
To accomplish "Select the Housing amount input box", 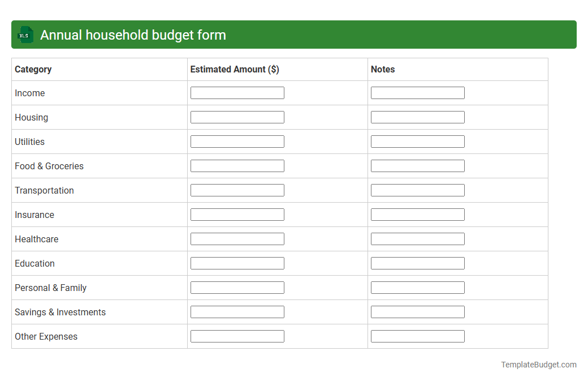I will pyautogui.click(x=237, y=117).
